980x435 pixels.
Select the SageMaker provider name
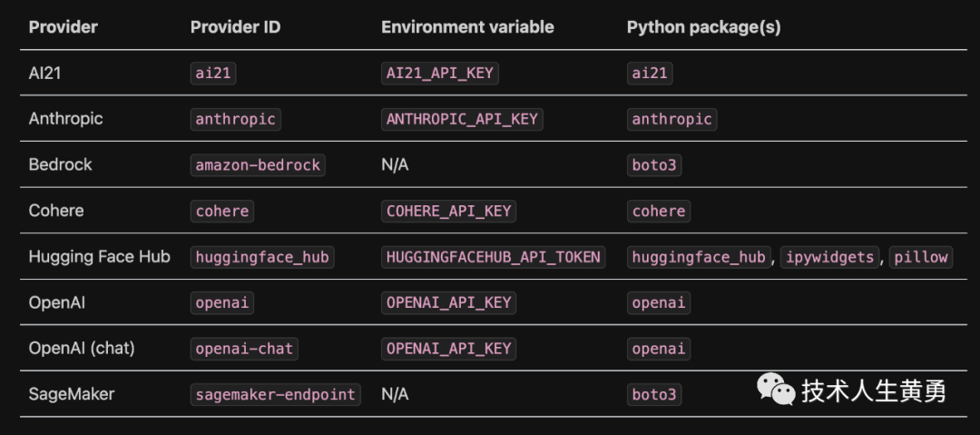72,394
